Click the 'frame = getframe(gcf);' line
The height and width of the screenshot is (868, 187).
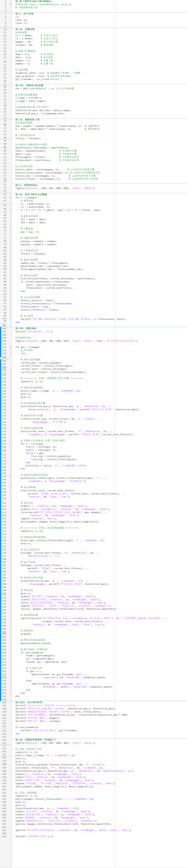[x=41, y=656]
